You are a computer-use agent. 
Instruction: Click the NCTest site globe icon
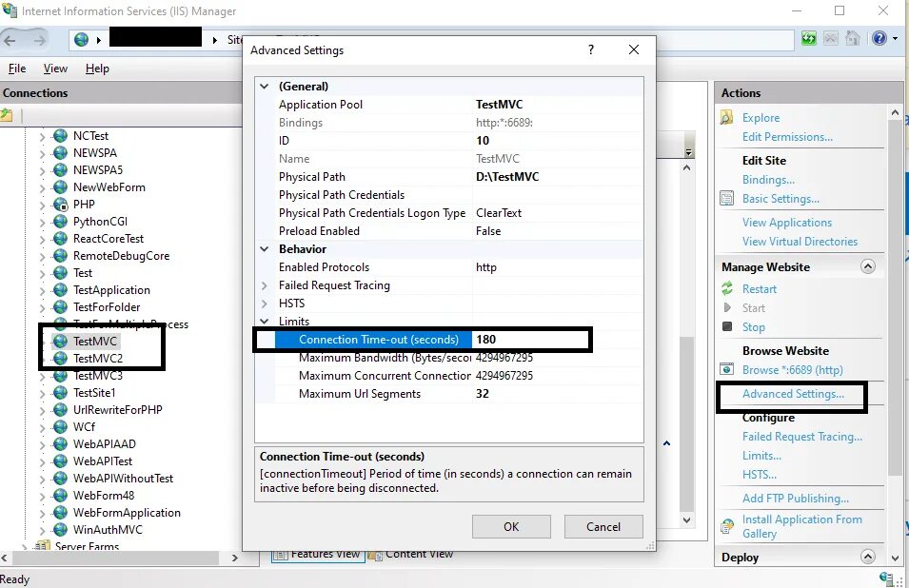[x=60, y=135]
